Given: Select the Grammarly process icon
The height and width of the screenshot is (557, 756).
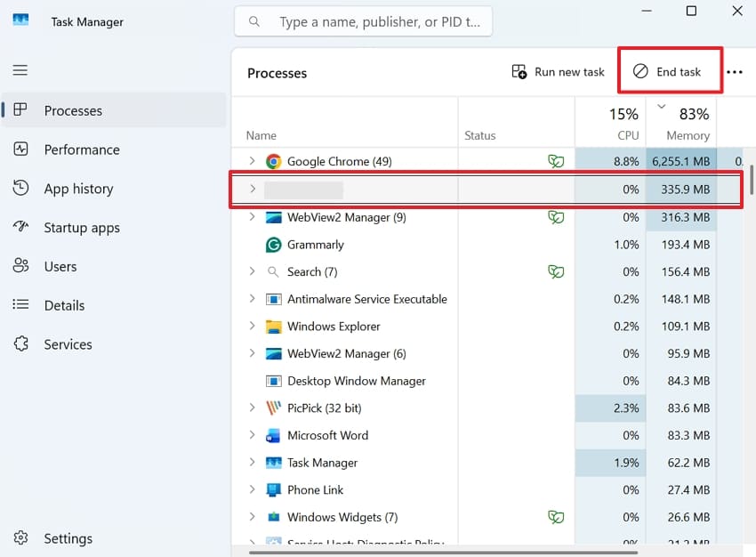Looking at the screenshot, I should pyautogui.click(x=273, y=245).
